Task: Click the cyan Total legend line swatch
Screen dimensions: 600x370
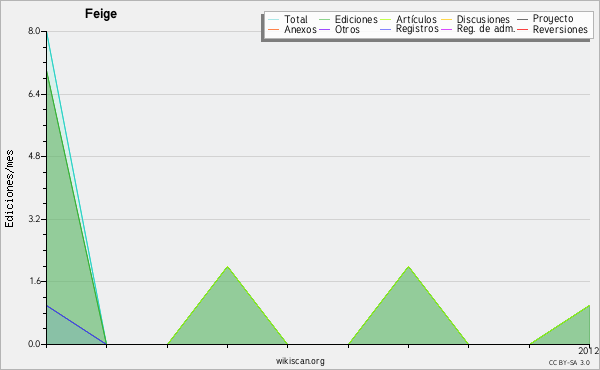Action: (274, 19)
